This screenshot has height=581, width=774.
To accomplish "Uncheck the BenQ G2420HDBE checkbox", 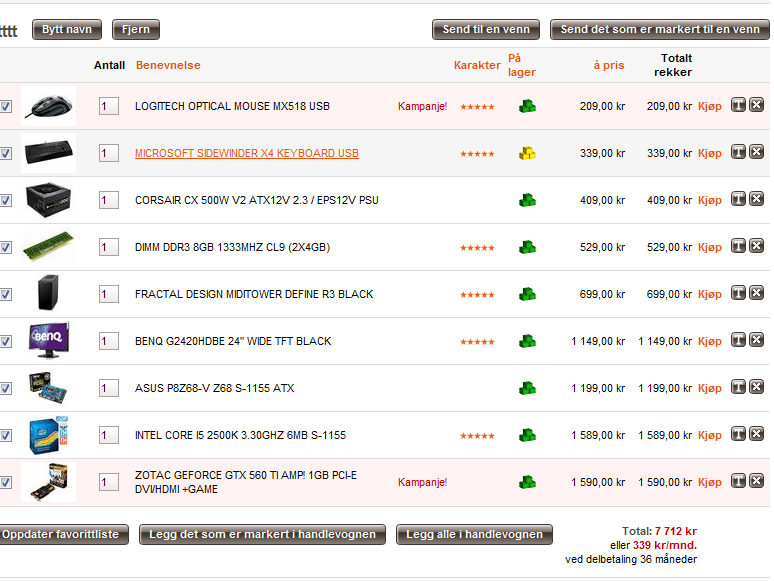I will [5, 341].
